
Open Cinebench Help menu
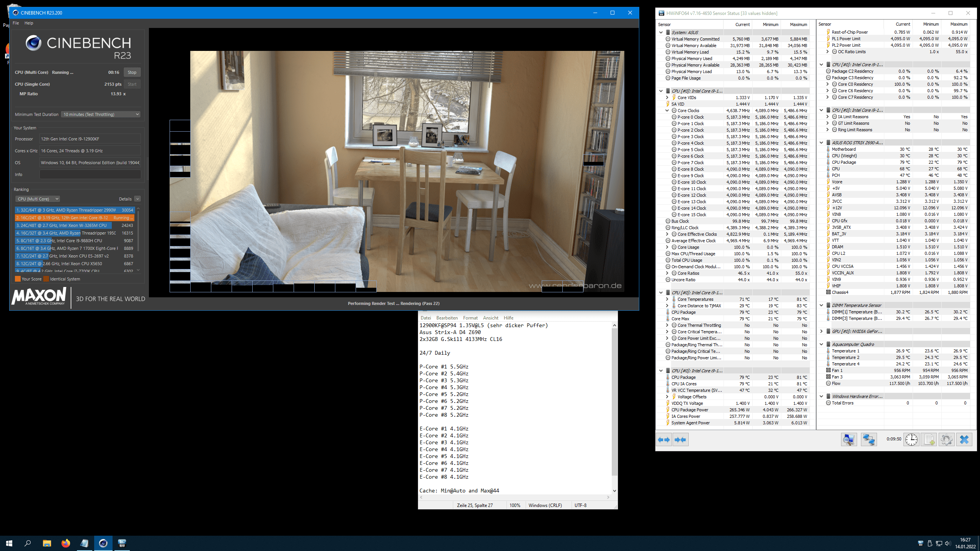coord(29,23)
